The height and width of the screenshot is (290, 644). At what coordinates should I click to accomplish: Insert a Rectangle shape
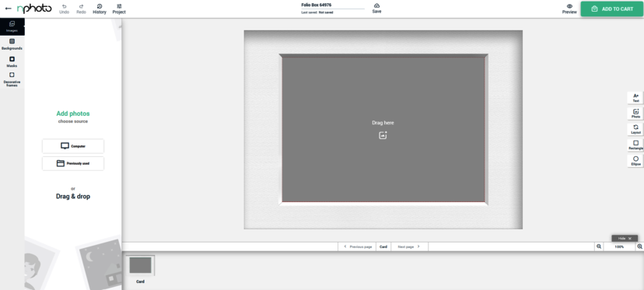635,145
